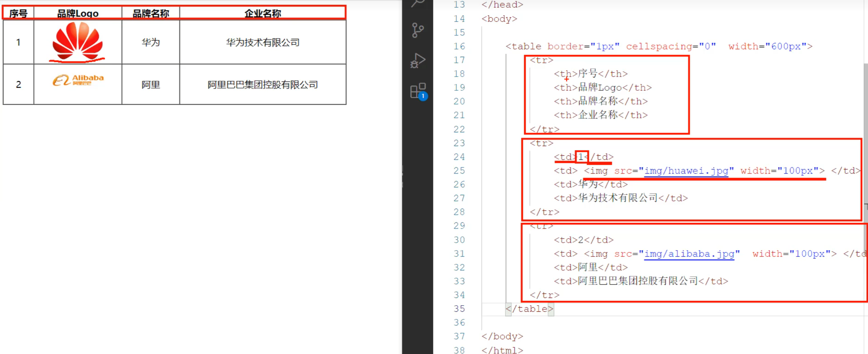Click the row number 1 table cell
The image size is (868, 354).
coord(18,42)
